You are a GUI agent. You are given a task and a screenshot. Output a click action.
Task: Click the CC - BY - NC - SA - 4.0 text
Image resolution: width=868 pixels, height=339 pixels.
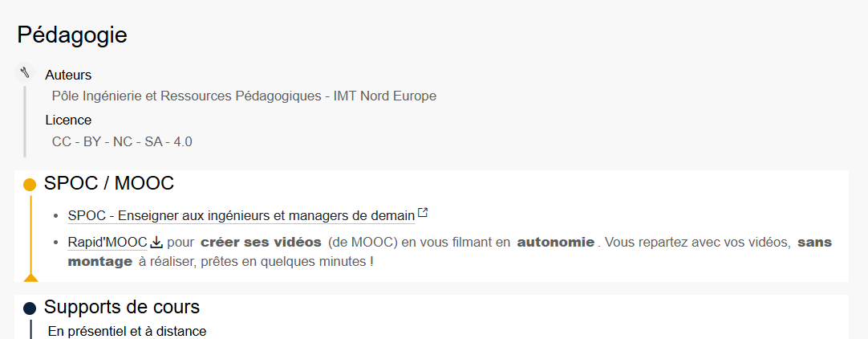[122, 141]
